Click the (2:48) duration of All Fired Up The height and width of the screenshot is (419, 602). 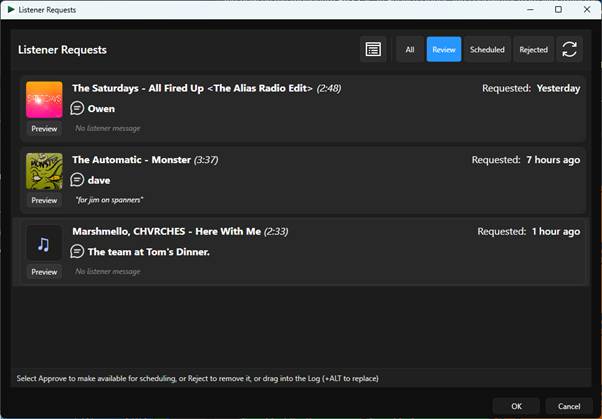coord(329,88)
